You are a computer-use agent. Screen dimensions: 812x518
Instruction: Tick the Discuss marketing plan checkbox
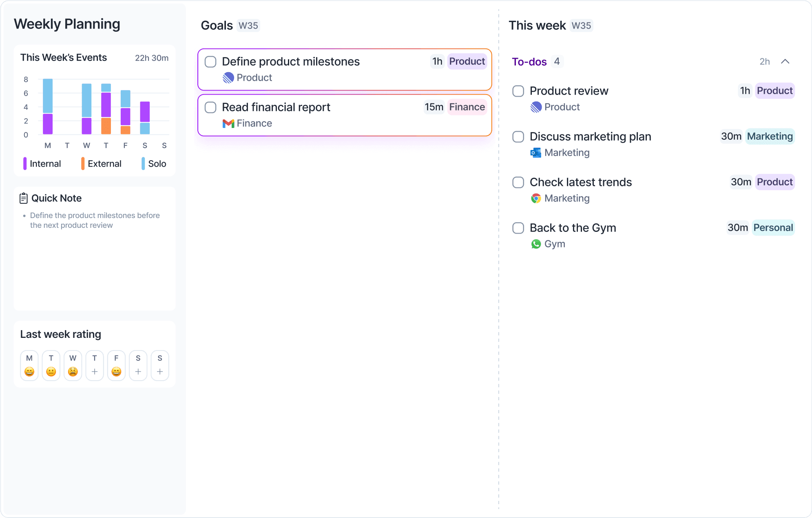point(518,137)
